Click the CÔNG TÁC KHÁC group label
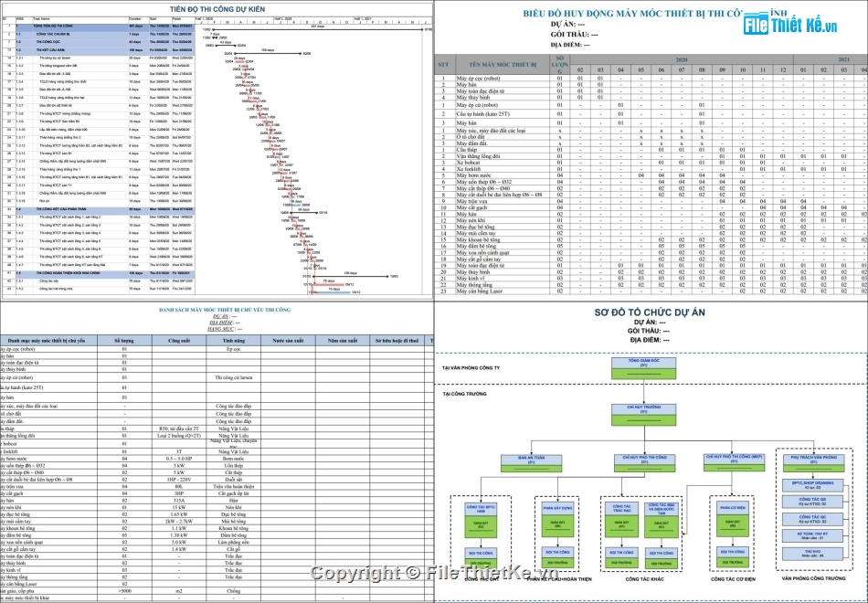 644,579
